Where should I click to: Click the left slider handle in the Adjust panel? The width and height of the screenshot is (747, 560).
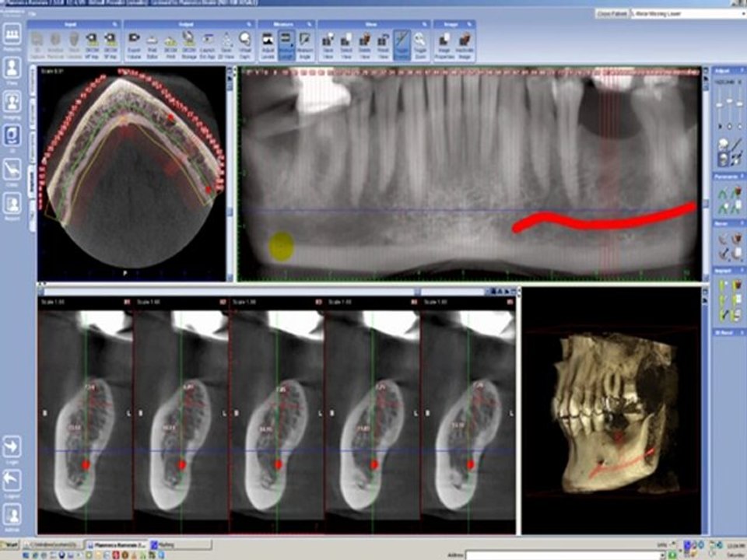[719, 104]
